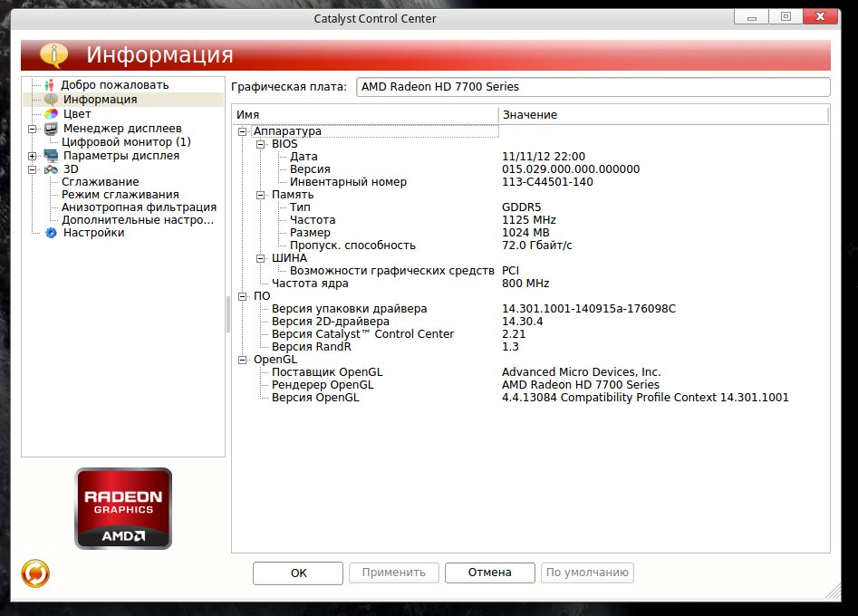Select memory Частота row
The image size is (858, 616).
point(531,220)
